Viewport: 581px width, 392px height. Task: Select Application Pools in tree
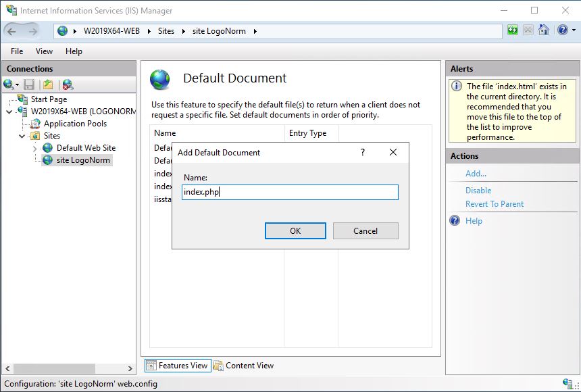click(75, 124)
